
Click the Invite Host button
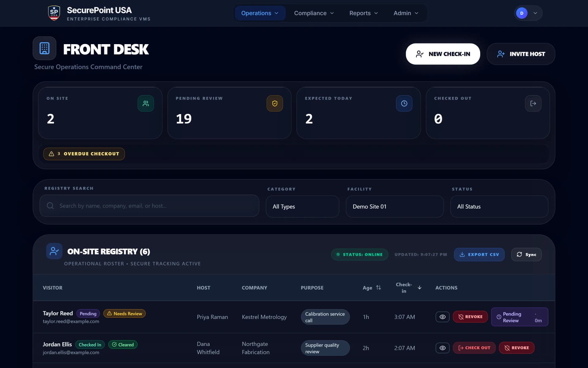[x=521, y=54]
